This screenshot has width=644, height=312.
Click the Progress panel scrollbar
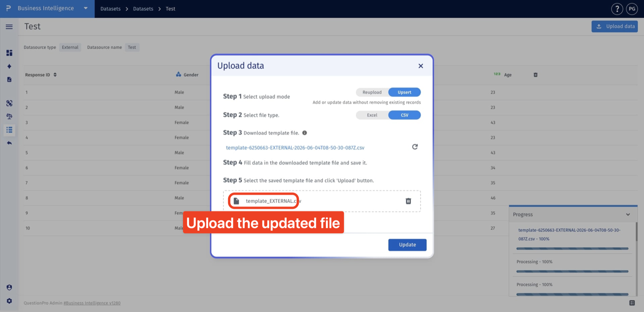636,232
